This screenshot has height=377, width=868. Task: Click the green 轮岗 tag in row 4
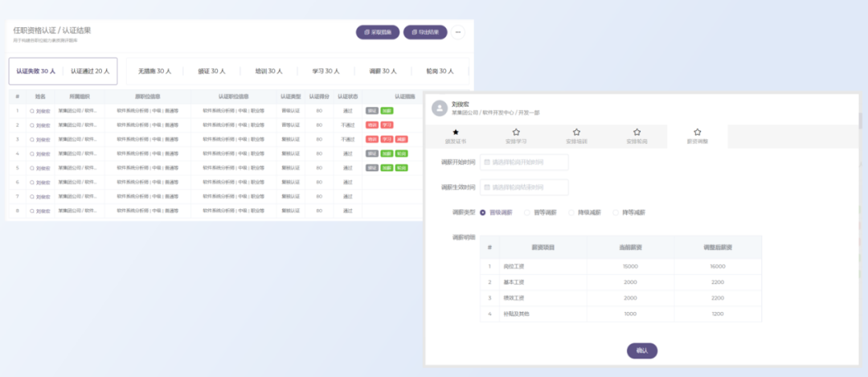pyautogui.click(x=401, y=154)
